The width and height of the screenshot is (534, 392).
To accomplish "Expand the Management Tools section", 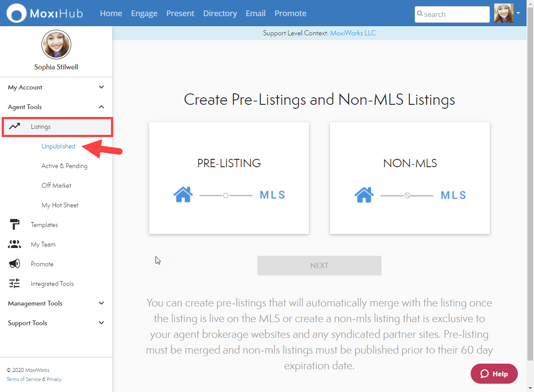I will (x=101, y=303).
